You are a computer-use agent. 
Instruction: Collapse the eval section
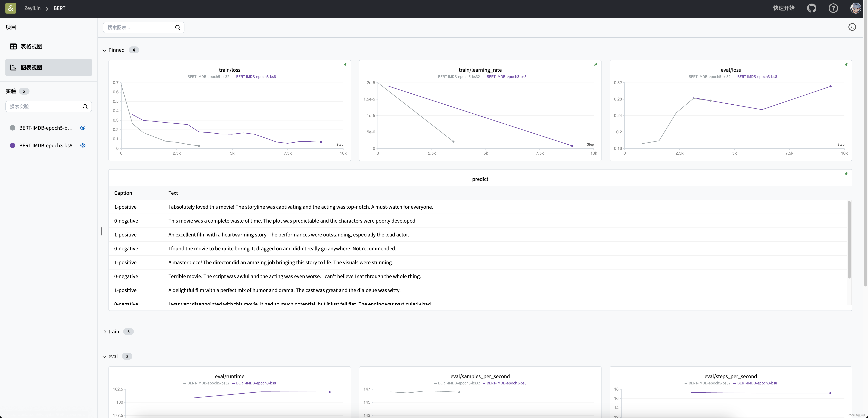point(104,357)
